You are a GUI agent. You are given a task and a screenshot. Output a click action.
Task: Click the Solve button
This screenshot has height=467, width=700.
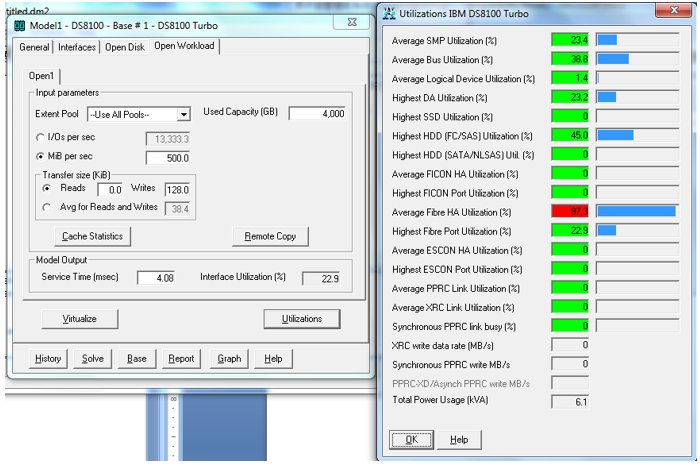[92, 359]
